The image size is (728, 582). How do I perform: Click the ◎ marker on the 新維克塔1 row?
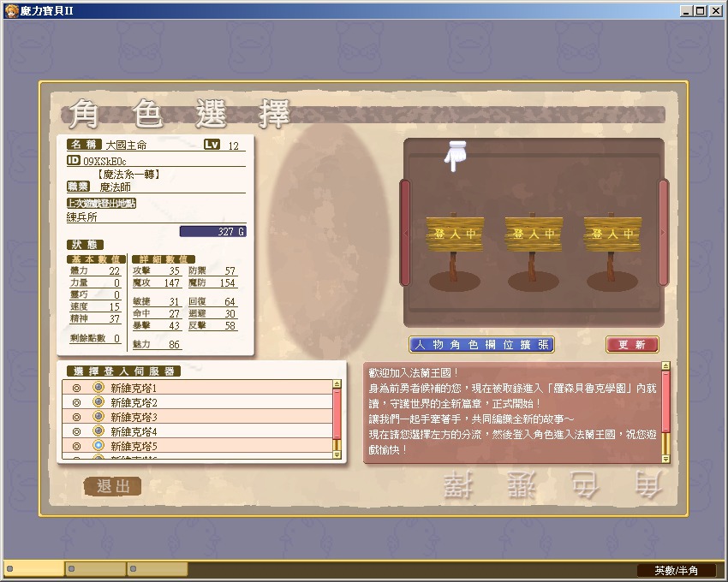(x=76, y=388)
